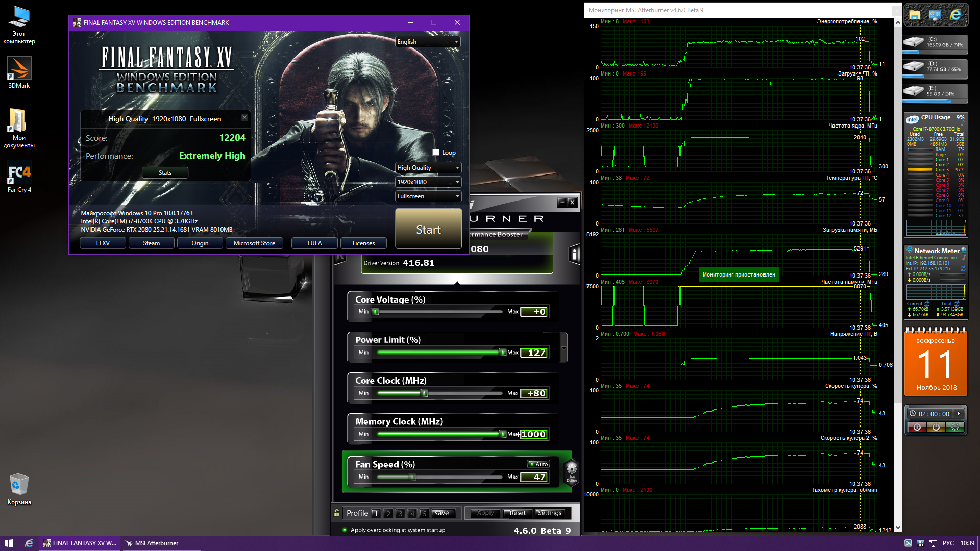Screen dimensions: 980x551
Task: Toggle the fan speed Auto button
Action: (x=538, y=464)
